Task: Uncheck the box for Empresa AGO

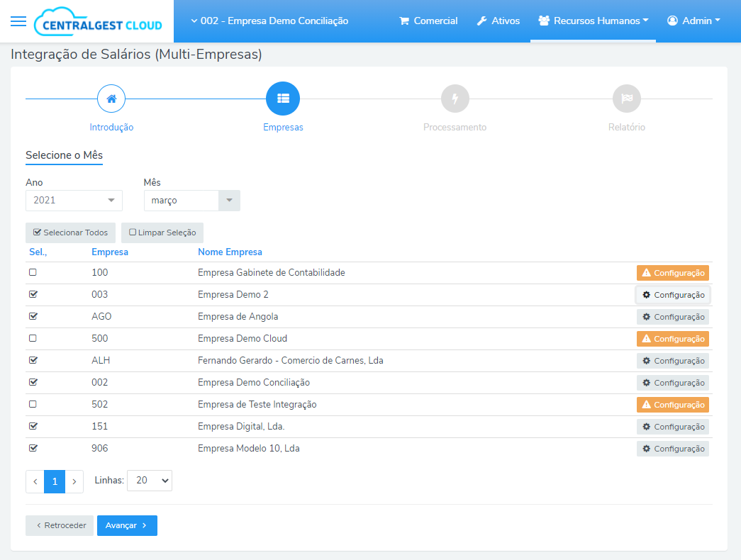Action: tap(33, 316)
